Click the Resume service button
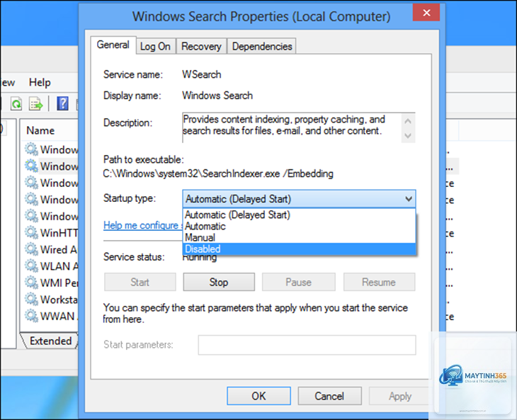This screenshot has width=517, height=420. [379, 282]
